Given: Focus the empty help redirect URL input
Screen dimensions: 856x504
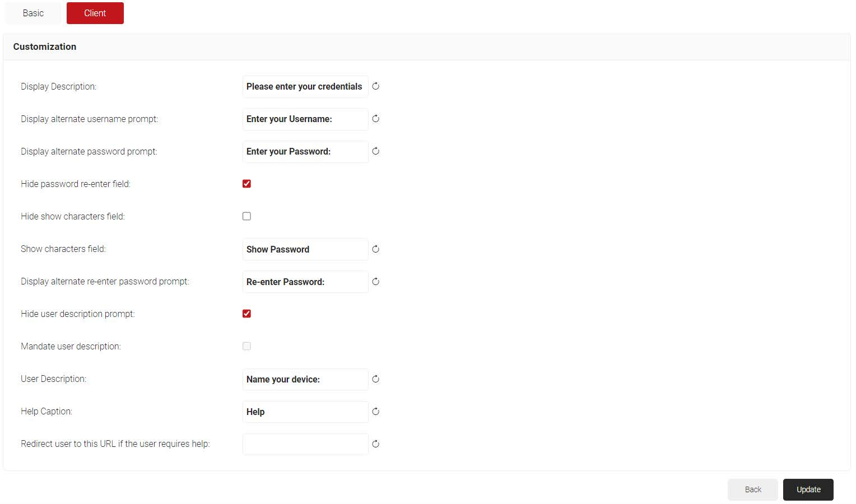Looking at the screenshot, I should [x=305, y=444].
